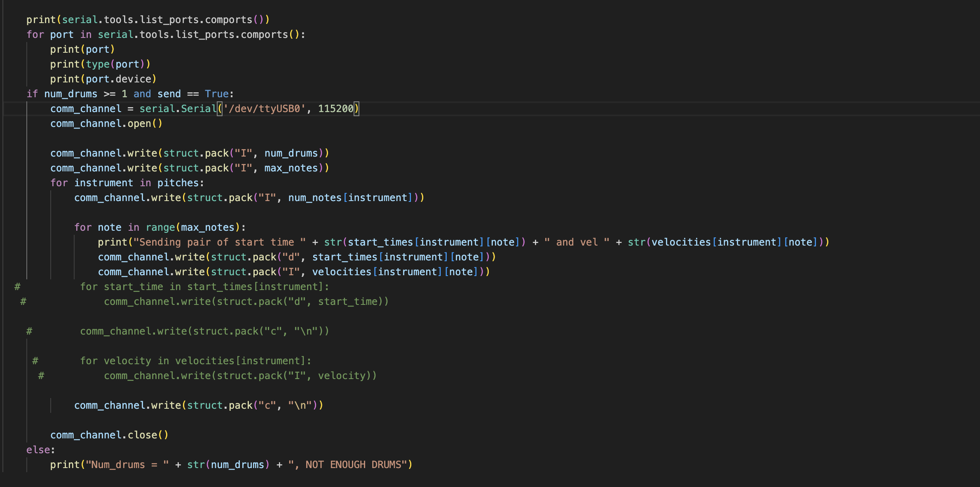
Task: Click the num_notes[instrument] expression
Action: pyautogui.click(x=350, y=198)
